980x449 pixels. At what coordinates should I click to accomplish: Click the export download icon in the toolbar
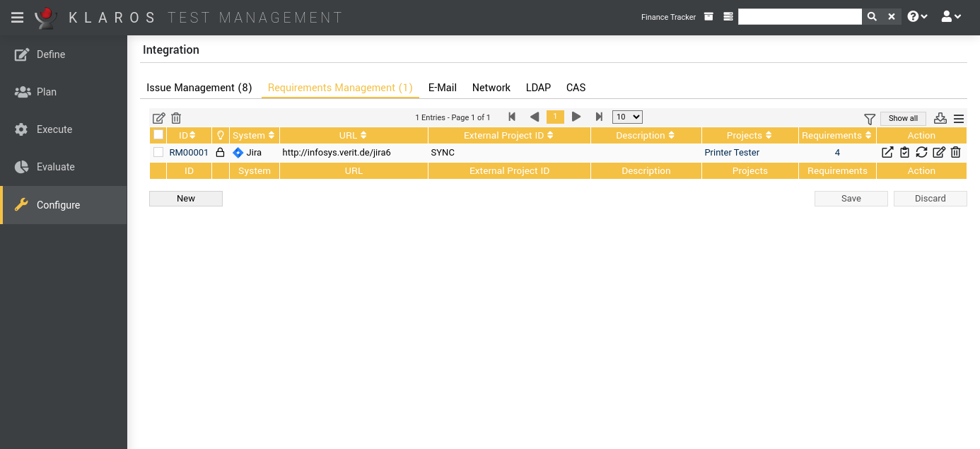click(940, 117)
